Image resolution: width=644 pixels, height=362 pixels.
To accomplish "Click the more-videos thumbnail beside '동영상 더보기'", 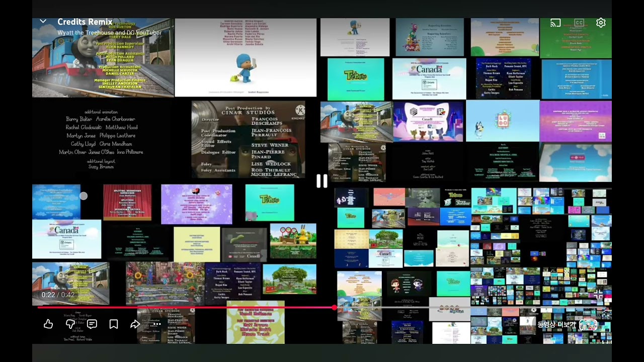I will click(x=588, y=325).
